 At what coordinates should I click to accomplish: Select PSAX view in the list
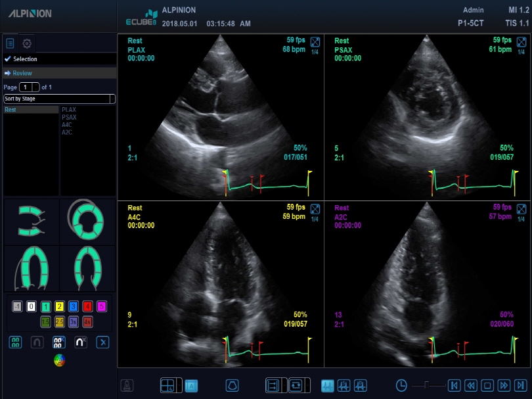click(69, 117)
